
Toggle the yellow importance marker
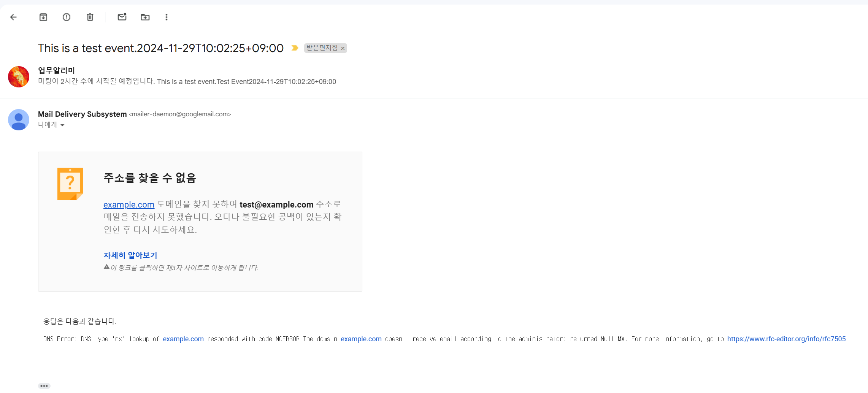pyautogui.click(x=295, y=48)
